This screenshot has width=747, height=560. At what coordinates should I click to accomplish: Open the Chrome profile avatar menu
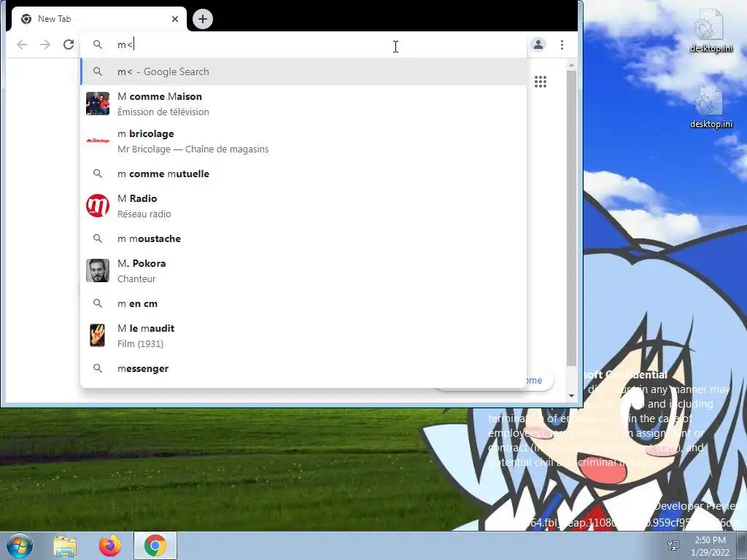[x=538, y=44]
